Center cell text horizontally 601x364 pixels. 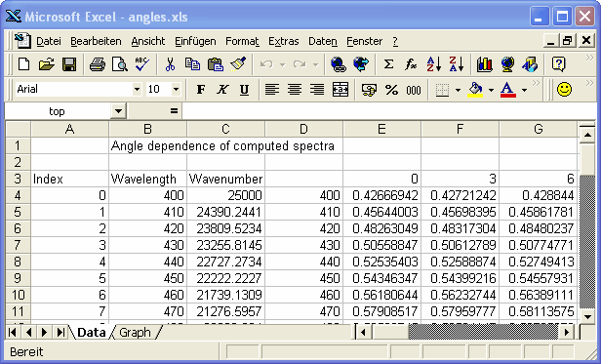coord(295,90)
